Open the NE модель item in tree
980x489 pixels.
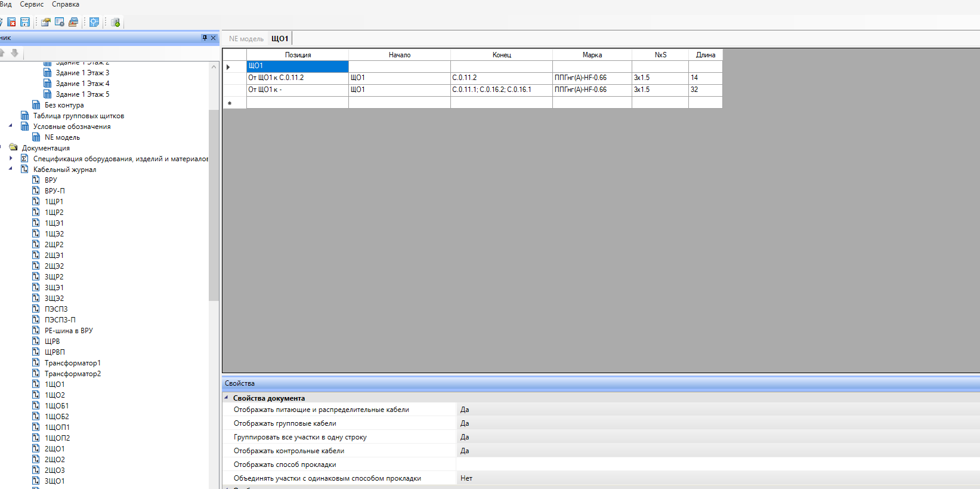click(x=62, y=137)
